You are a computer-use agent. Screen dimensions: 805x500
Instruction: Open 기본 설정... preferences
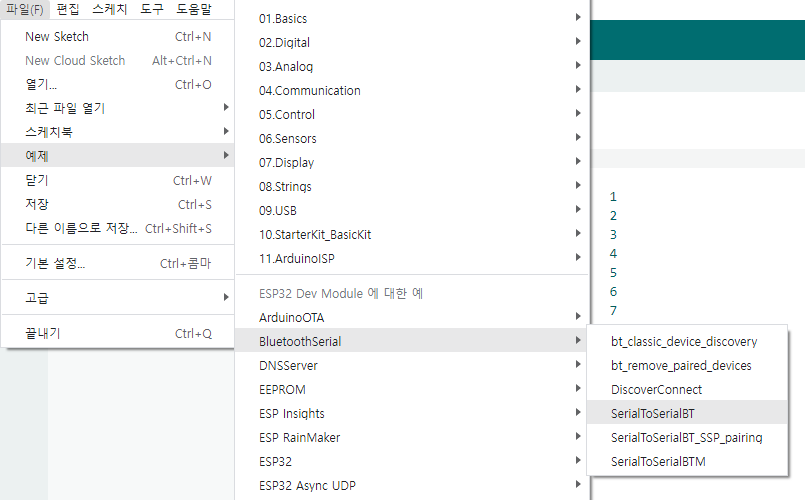118,263
